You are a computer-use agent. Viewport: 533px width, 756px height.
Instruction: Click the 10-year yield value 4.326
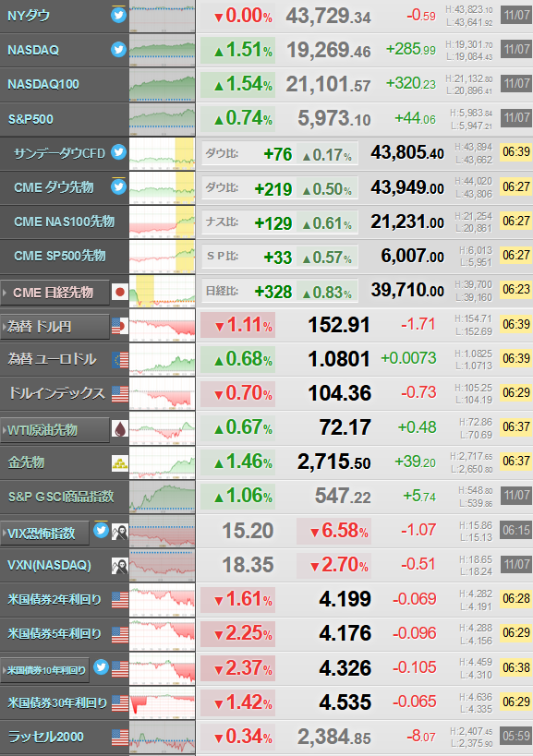click(x=345, y=668)
